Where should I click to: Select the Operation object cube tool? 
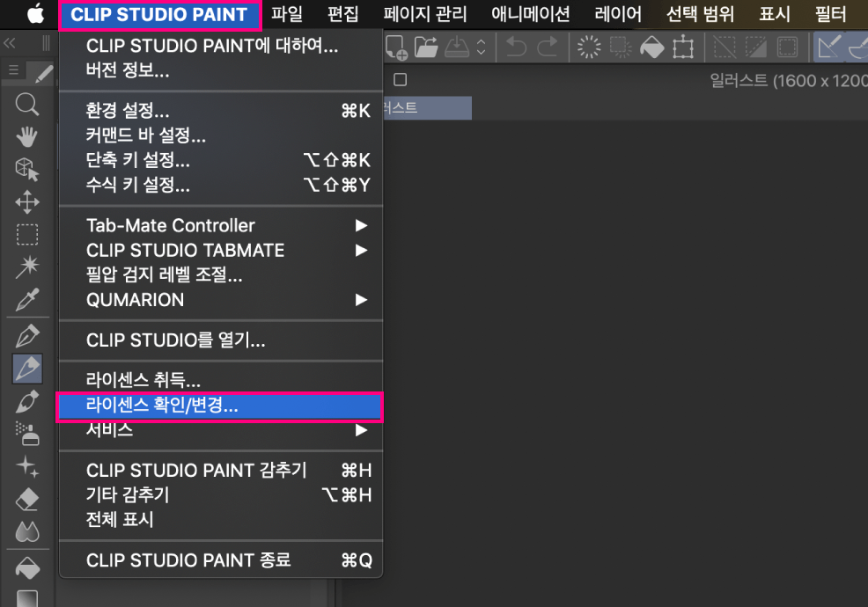point(27,169)
